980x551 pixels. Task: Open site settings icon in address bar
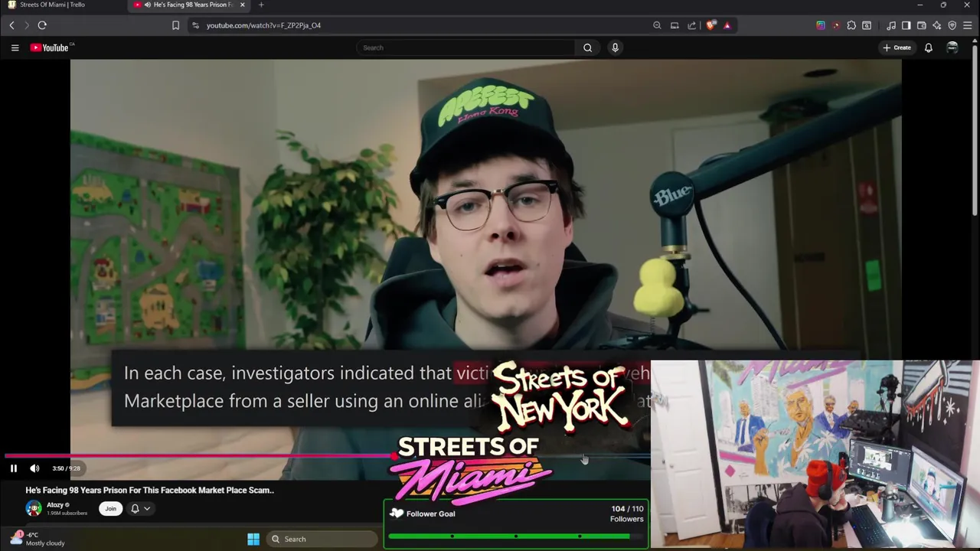tap(195, 25)
